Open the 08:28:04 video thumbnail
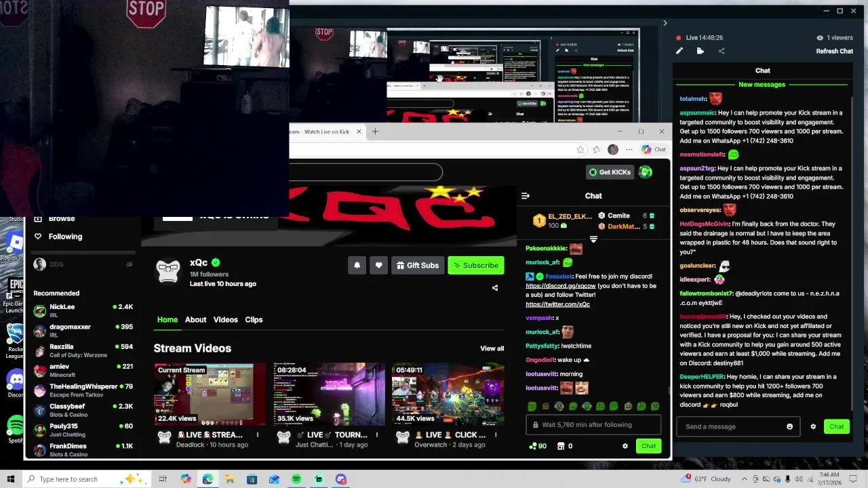Viewport: 868px width, 488px height. tap(329, 394)
